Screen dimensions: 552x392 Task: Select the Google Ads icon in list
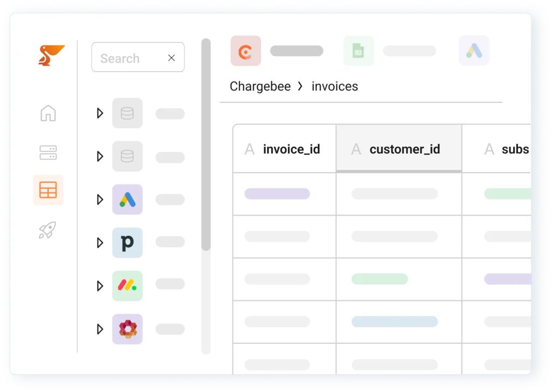(127, 200)
